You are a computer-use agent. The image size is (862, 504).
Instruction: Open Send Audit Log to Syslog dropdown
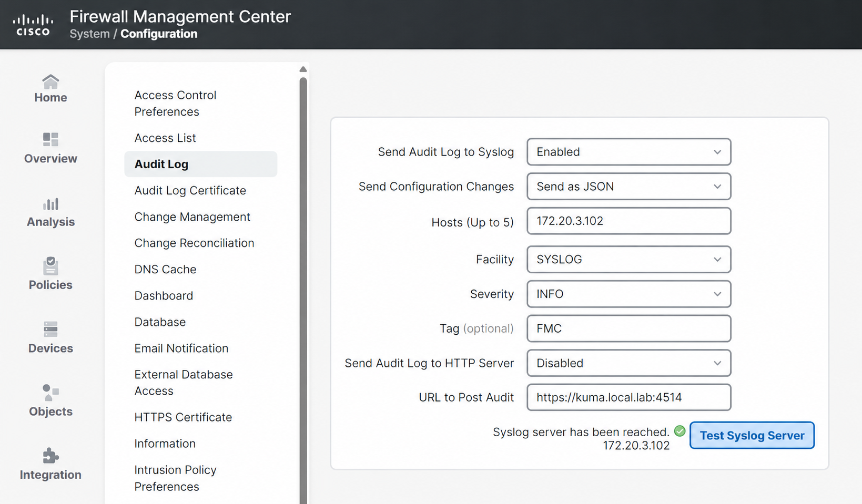(628, 152)
